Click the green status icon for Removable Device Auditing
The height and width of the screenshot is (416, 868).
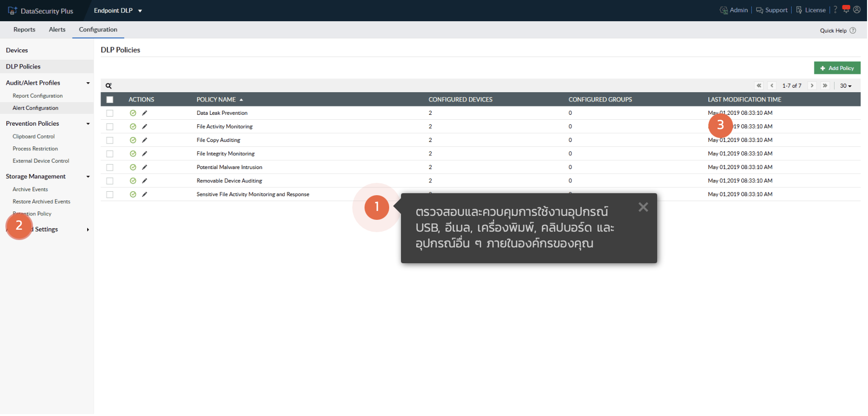pyautogui.click(x=133, y=181)
